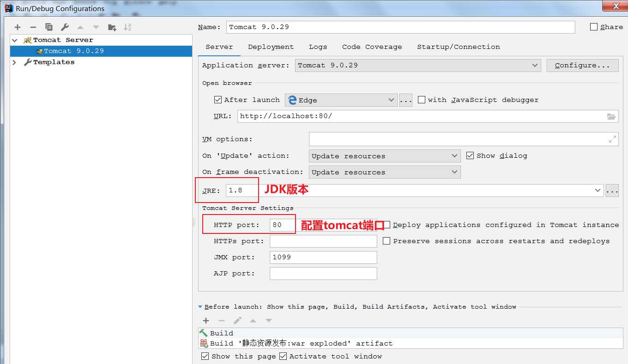Image resolution: width=628 pixels, height=364 pixels.
Task: Click the Tomcat Server group icon
Action: (28, 40)
